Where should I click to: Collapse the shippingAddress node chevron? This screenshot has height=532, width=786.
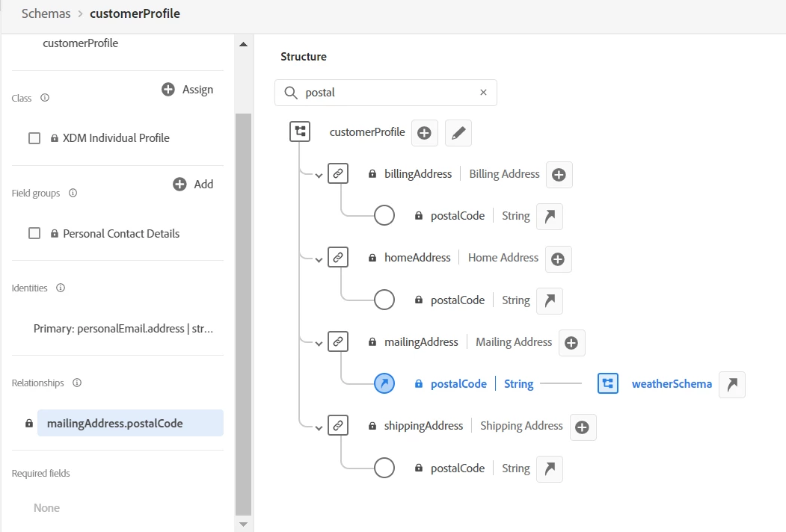point(319,427)
